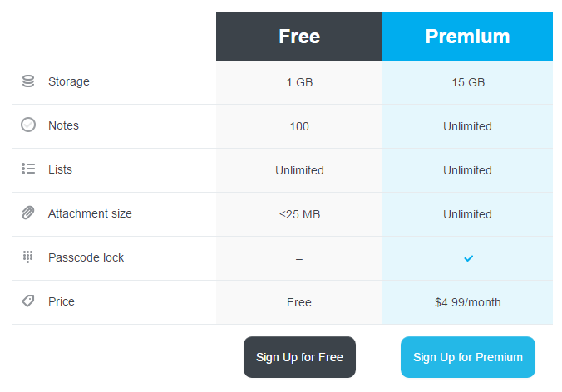Click the Free plan passcode dash cell
This screenshot has width=562, height=392.
[x=299, y=259]
